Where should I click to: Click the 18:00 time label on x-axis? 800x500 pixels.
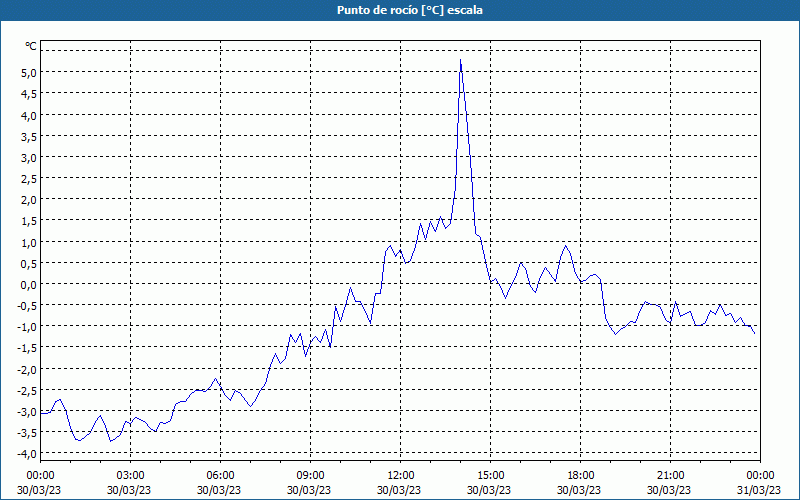point(581,476)
